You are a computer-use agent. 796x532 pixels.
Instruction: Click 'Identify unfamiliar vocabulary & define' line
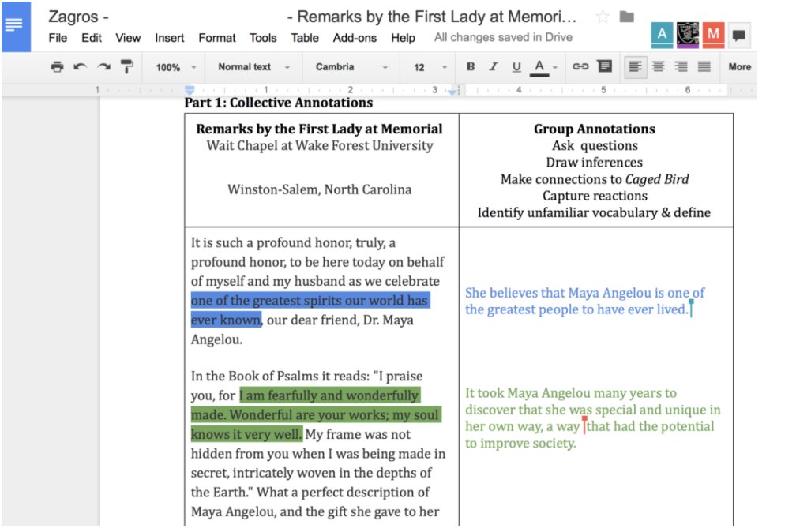click(594, 212)
